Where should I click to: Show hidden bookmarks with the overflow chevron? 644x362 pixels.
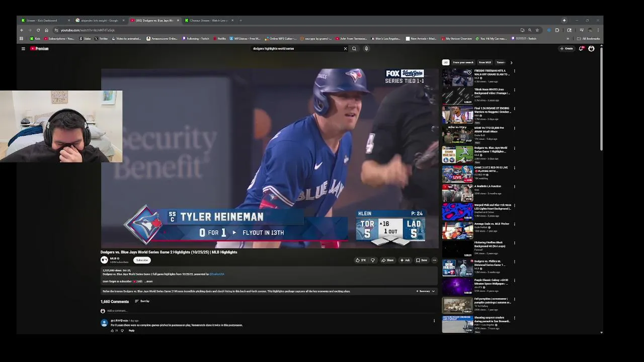point(568,39)
